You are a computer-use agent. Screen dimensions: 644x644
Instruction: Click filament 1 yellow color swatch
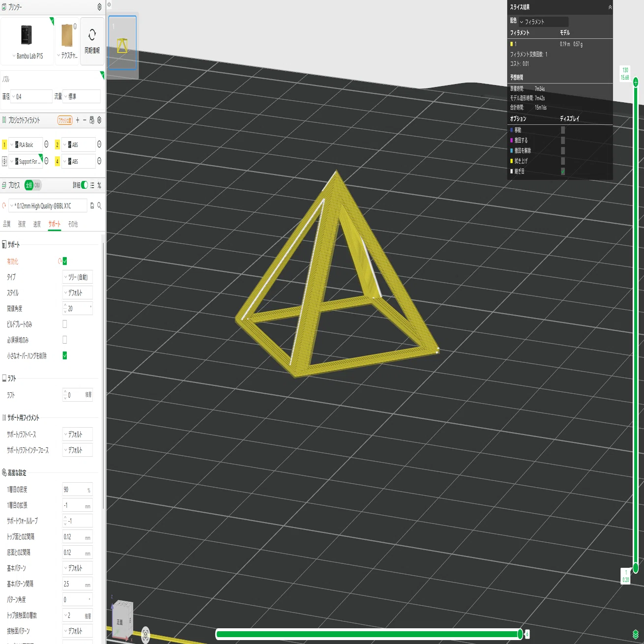point(4,145)
